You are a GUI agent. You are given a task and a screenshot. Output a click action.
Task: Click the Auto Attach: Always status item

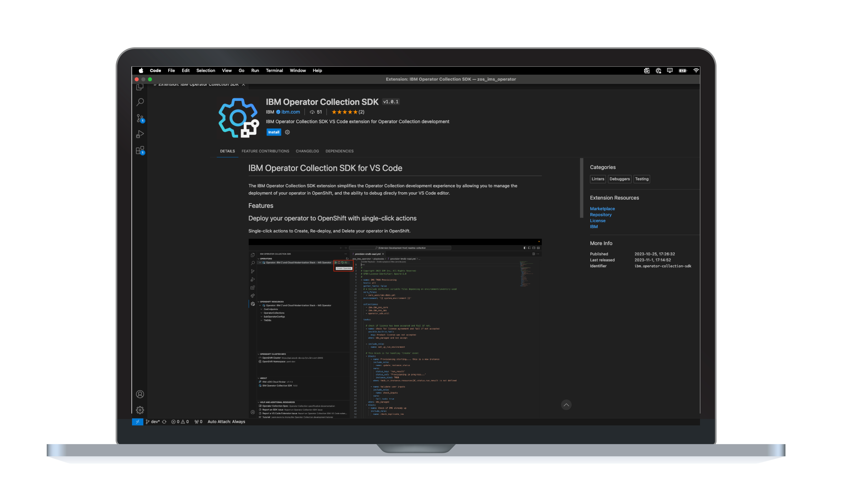226,422
